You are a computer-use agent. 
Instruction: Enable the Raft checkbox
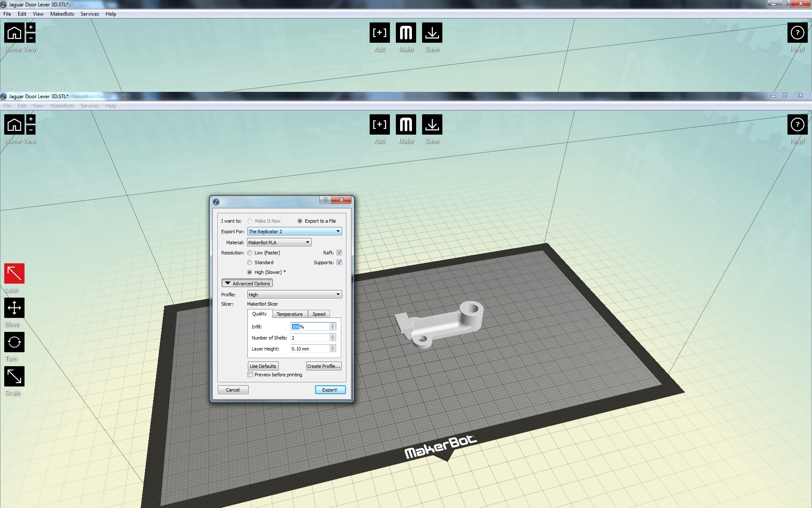point(339,252)
